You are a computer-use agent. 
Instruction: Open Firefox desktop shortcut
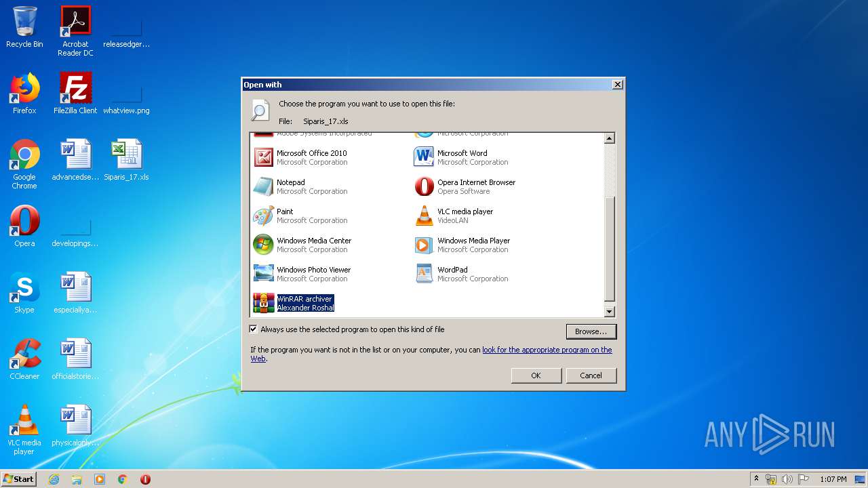click(x=24, y=94)
